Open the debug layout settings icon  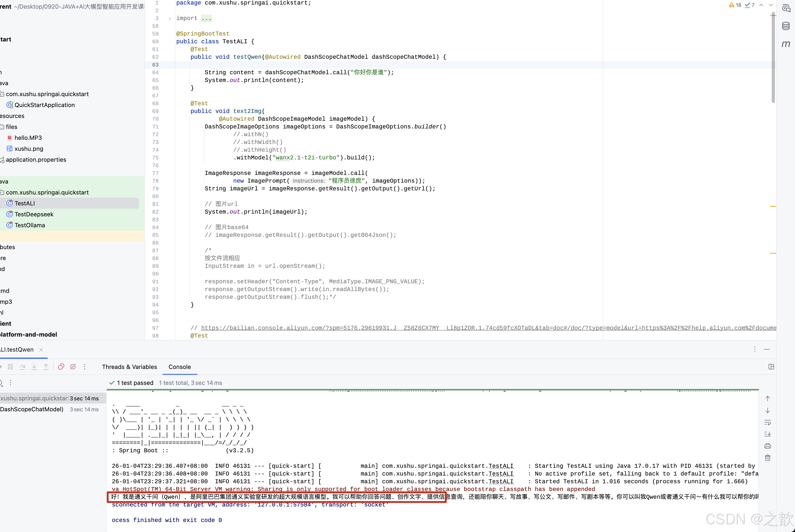[771, 367]
